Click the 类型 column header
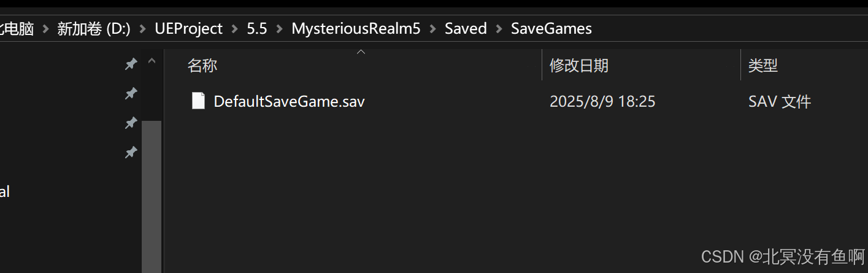This screenshot has height=273, width=868. tap(804, 66)
